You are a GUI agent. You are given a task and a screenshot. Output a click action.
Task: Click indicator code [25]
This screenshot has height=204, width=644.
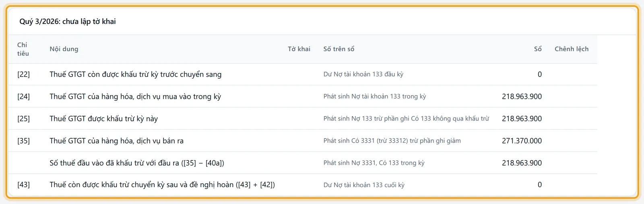23,119
